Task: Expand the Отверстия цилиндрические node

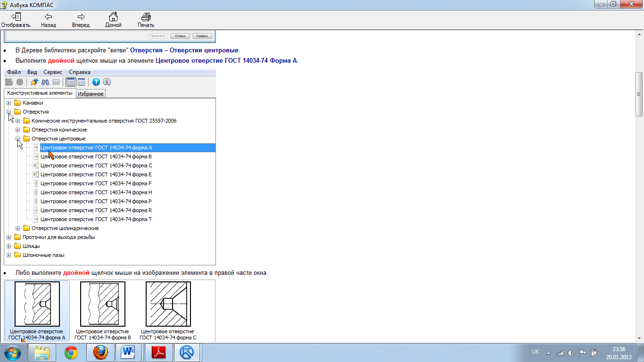Action: point(18,228)
